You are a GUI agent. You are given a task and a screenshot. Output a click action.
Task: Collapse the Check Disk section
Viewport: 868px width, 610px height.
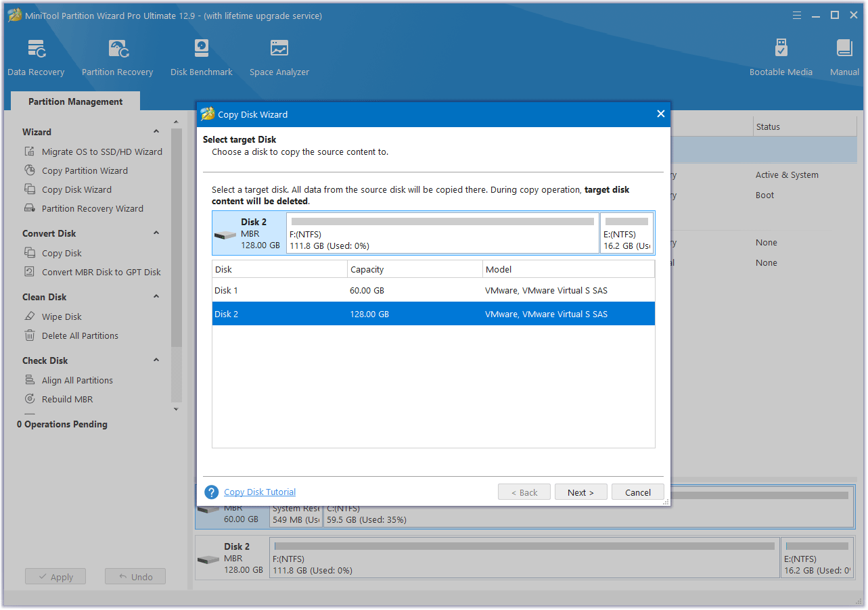click(156, 360)
